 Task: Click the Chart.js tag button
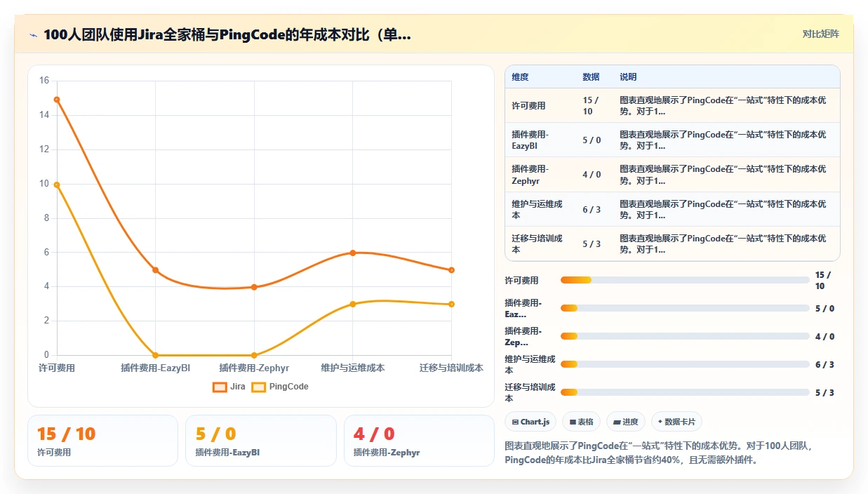point(530,422)
